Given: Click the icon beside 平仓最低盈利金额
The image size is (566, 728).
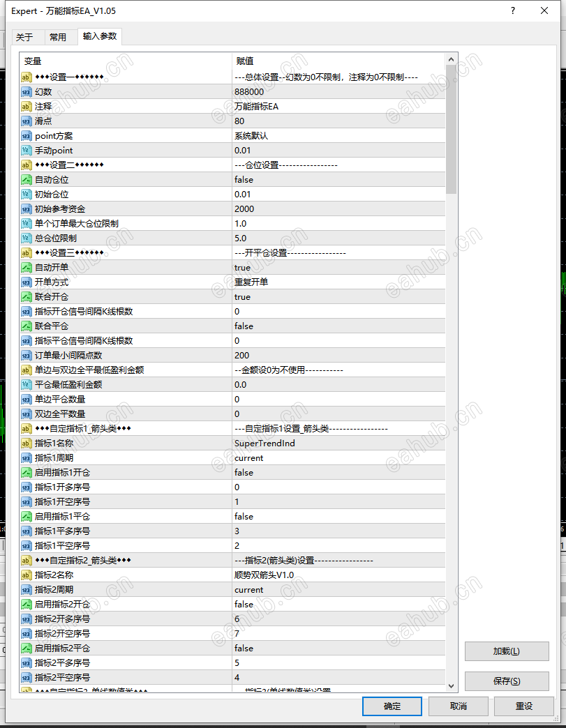Looking at the screenshot, I should [26, 384].
